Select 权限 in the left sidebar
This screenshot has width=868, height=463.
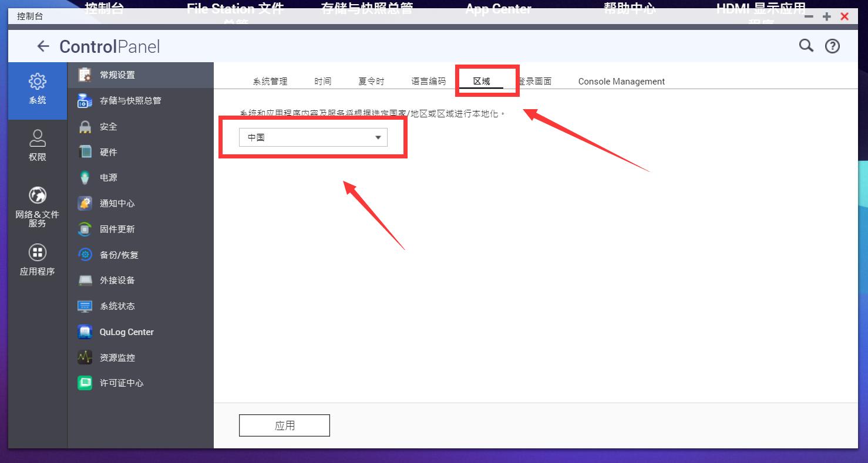[37, 145]
